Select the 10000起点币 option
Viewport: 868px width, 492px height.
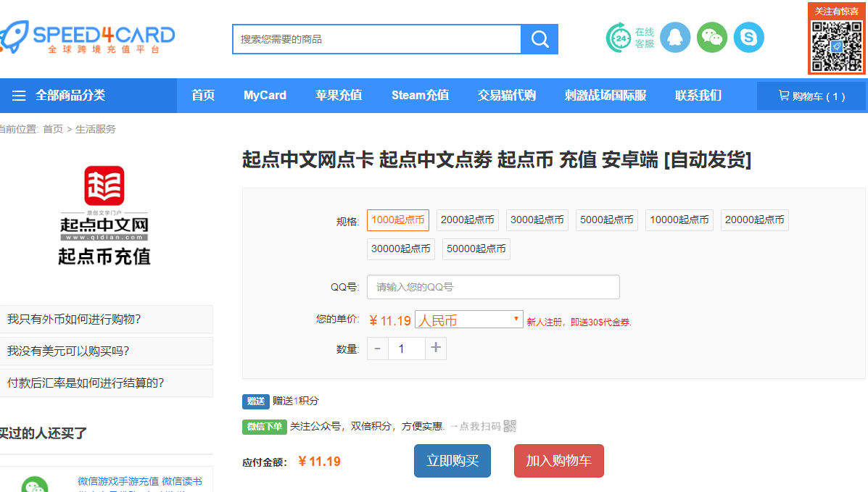point(679,220)
